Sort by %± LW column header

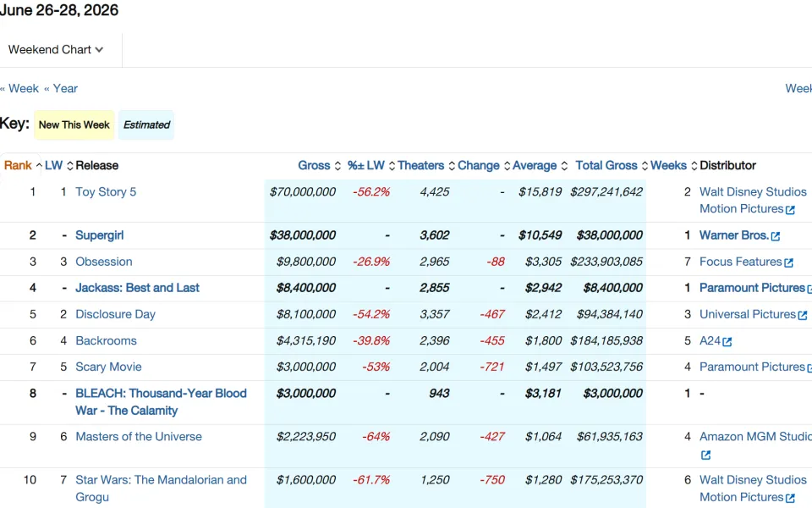[365, 165]
